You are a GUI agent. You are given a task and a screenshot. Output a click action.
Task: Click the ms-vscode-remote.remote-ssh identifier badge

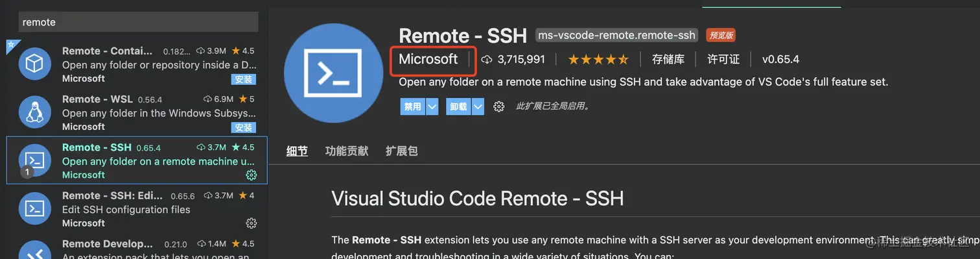pyautogui.click(x=617, y=35)
